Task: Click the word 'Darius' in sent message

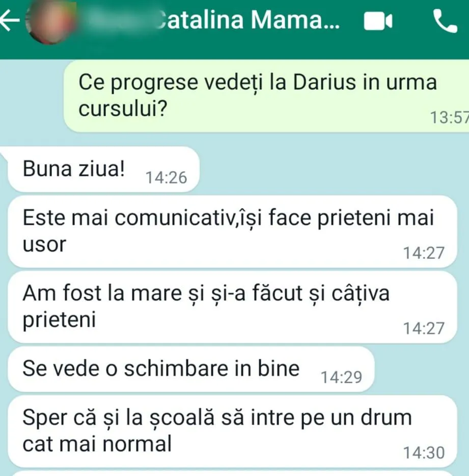Action: pos(324,82)
